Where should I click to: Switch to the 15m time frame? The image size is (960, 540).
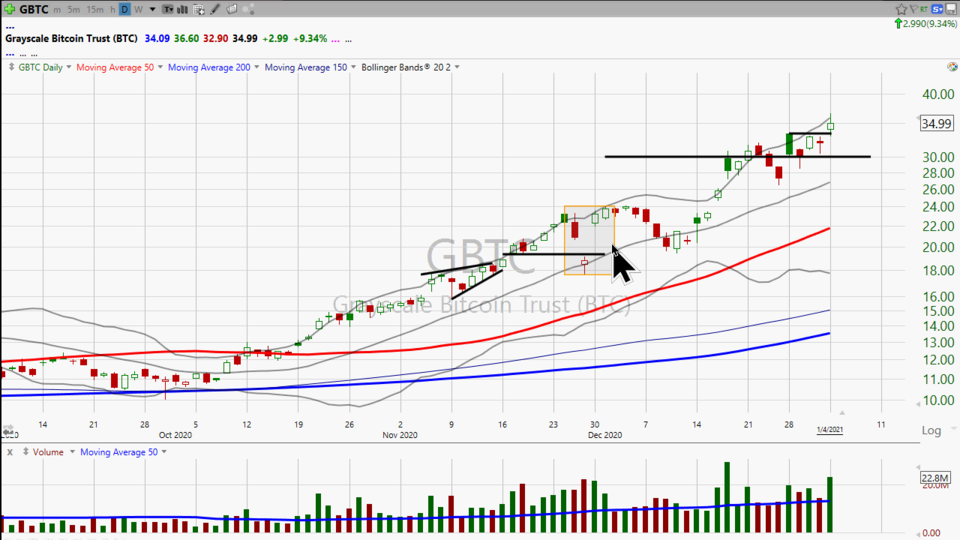pos(95,10)
